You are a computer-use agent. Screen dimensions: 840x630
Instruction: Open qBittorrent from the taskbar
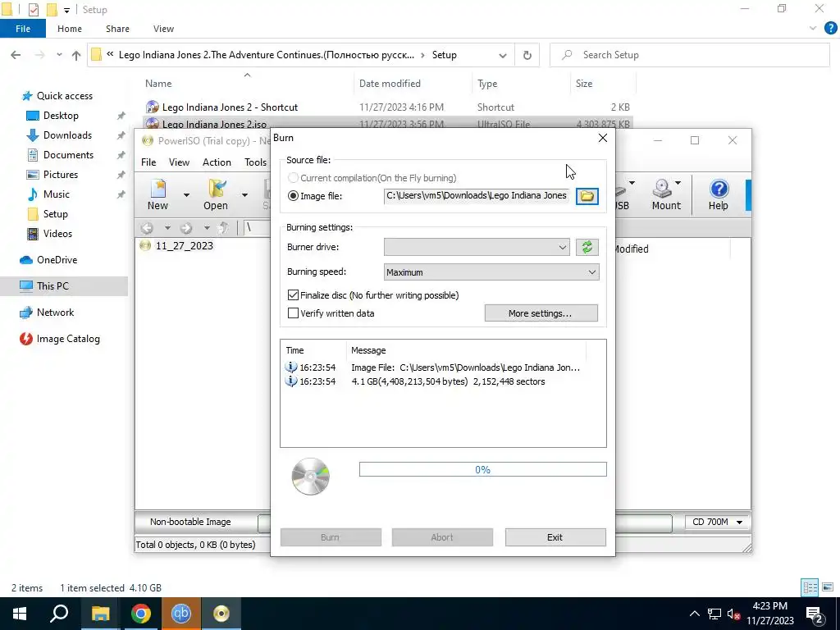click(181, 614)
